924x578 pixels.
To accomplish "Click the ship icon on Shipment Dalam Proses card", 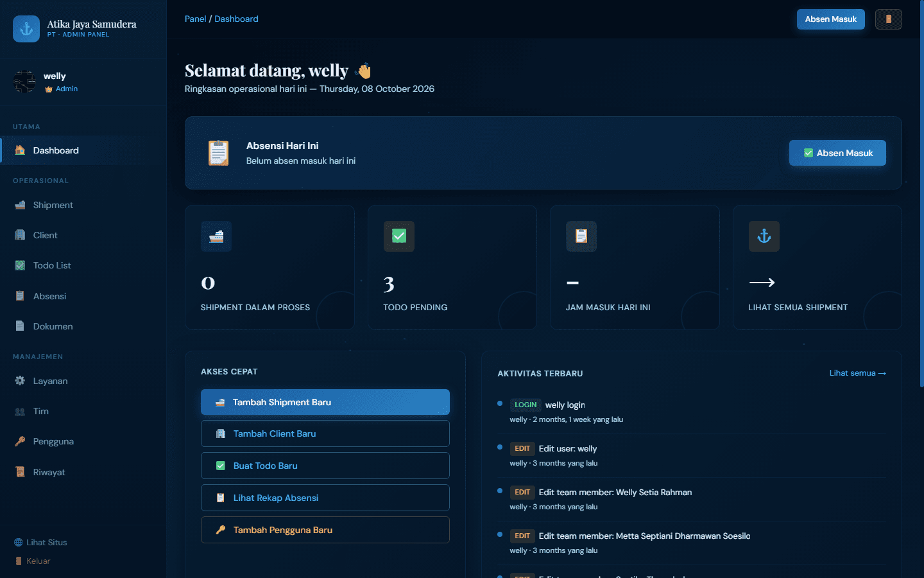I will pyautogui.click(x=216, y=236).
